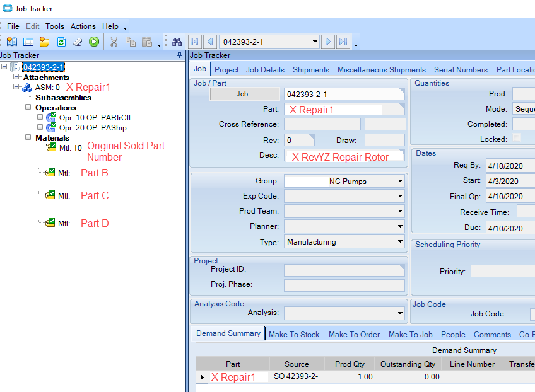Click the material icon for Part B
Screen dimensions: 535x392
tap(50, 172)
